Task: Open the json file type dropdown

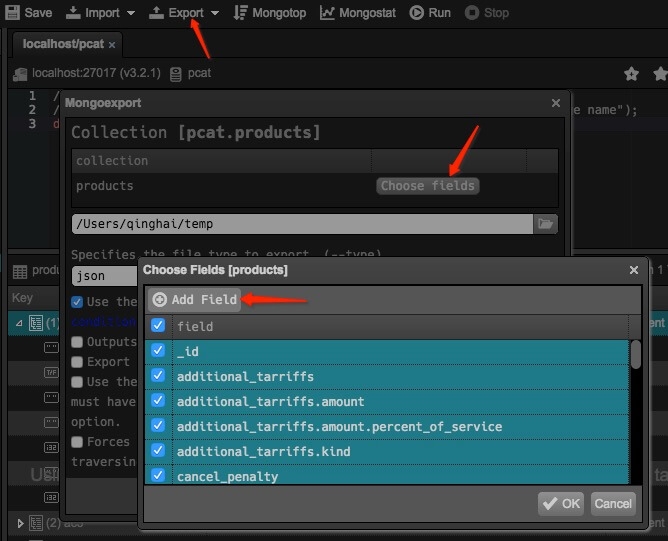Action: point(105,276)
